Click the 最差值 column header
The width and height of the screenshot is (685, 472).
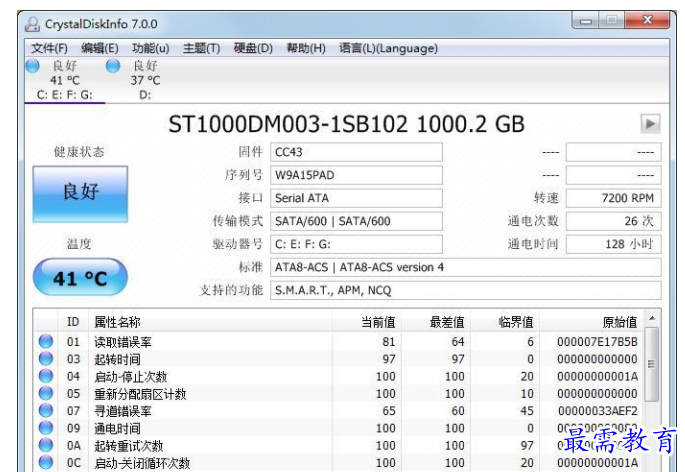point(436,322)
